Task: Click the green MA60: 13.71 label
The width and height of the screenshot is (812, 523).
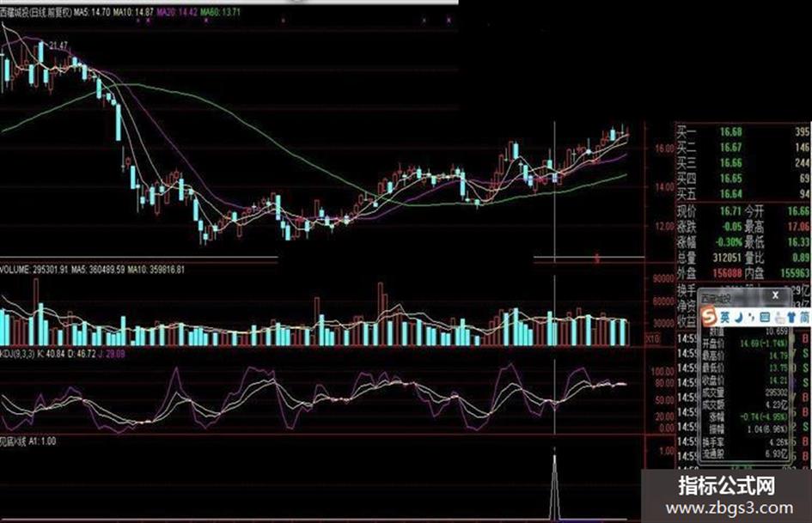Action: [220, 12]
